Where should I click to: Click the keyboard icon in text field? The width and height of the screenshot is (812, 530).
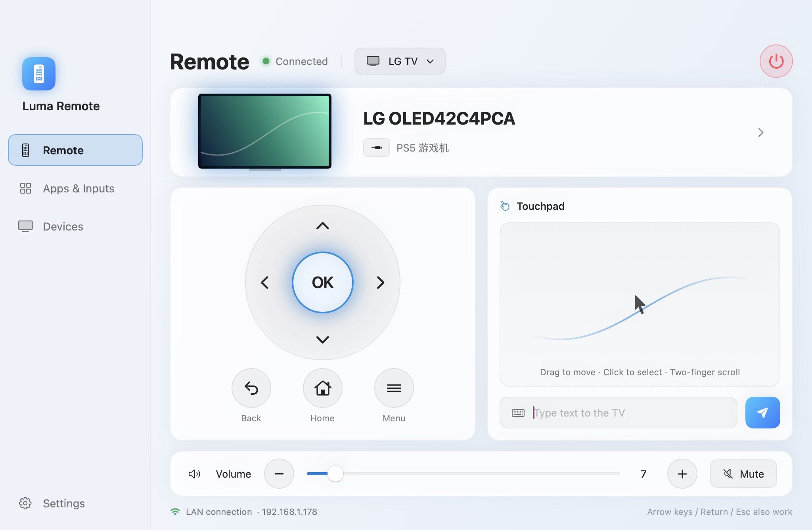click(518, 413)
